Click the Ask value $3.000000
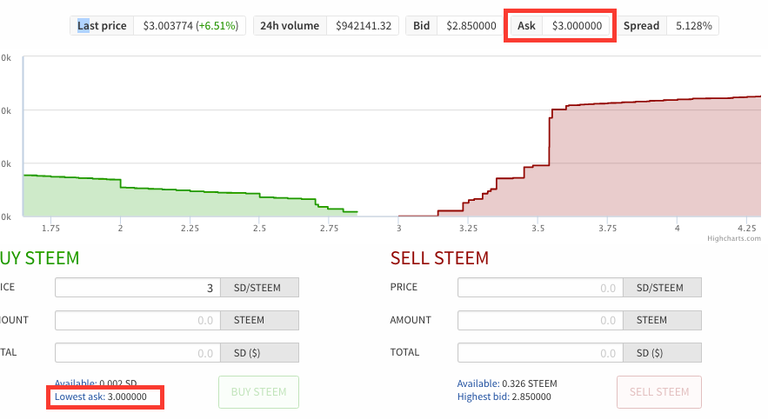The width and height of the screenshot is (768, 419). (x=577, y=26)
